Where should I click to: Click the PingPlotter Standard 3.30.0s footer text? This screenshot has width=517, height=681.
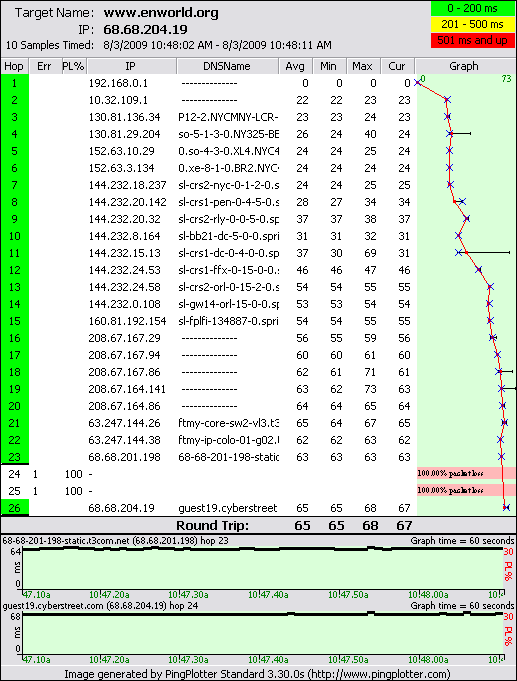point(257,674)
